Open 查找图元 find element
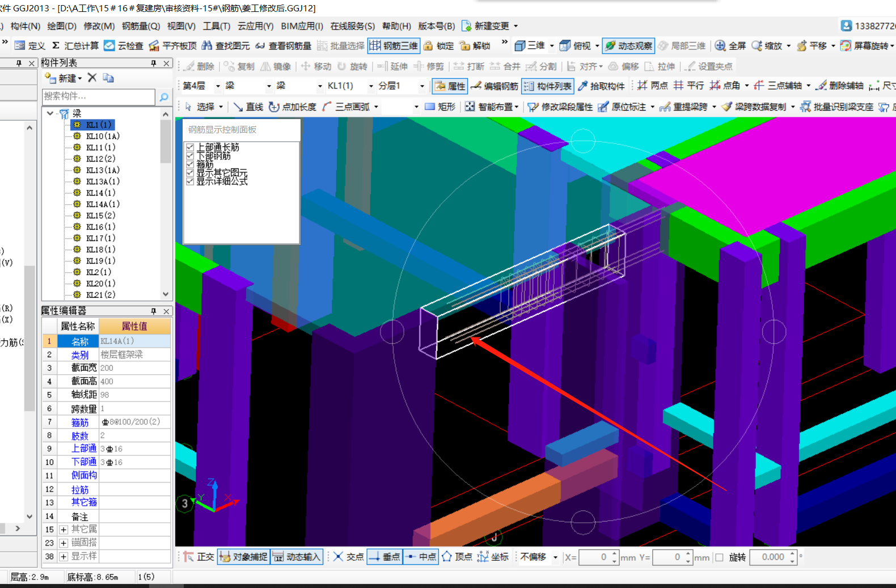 coord(226,45)
